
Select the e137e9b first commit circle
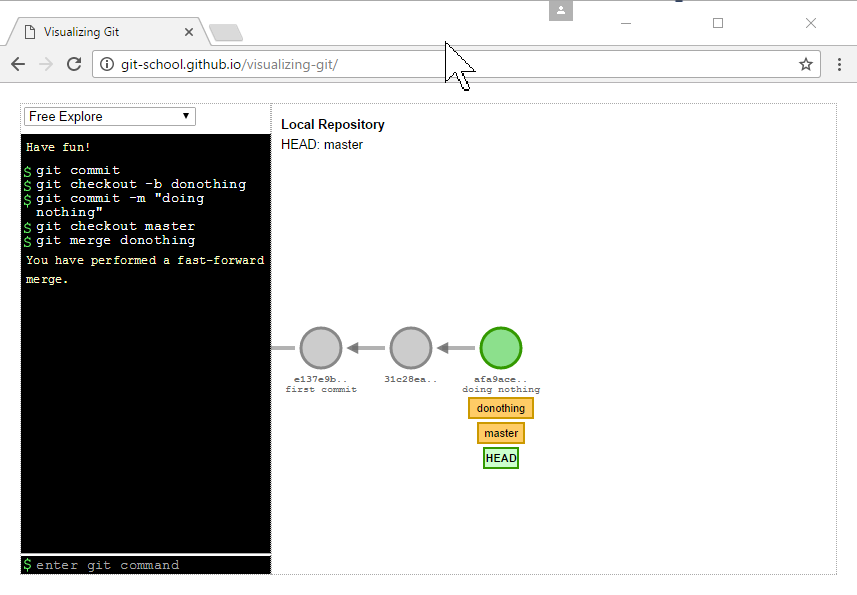tap(321, 348)
